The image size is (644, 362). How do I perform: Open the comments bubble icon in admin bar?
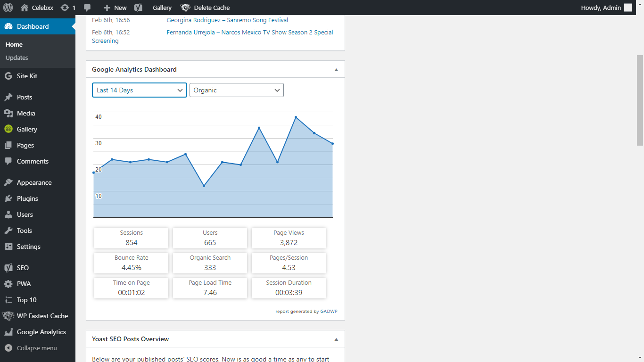pos(87,8)
